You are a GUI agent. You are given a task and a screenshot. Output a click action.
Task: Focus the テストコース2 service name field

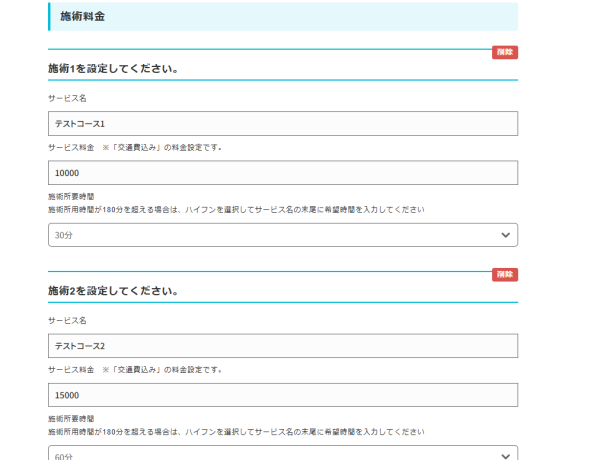click(283, 345)
